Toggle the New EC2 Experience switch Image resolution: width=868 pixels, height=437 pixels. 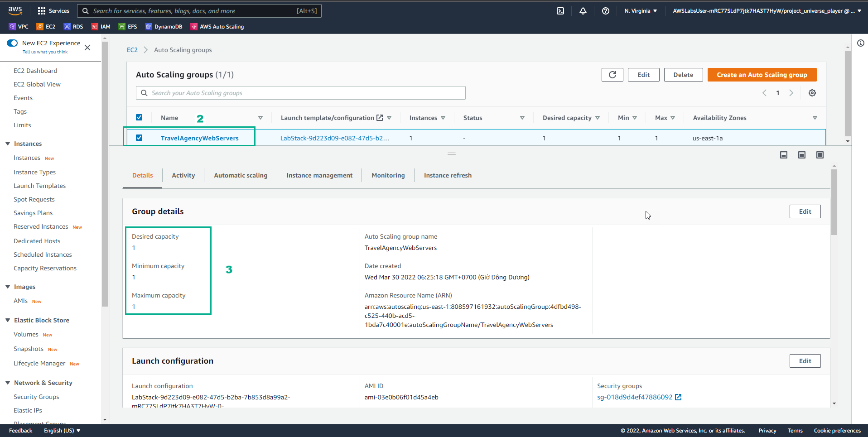click(12, 43)
